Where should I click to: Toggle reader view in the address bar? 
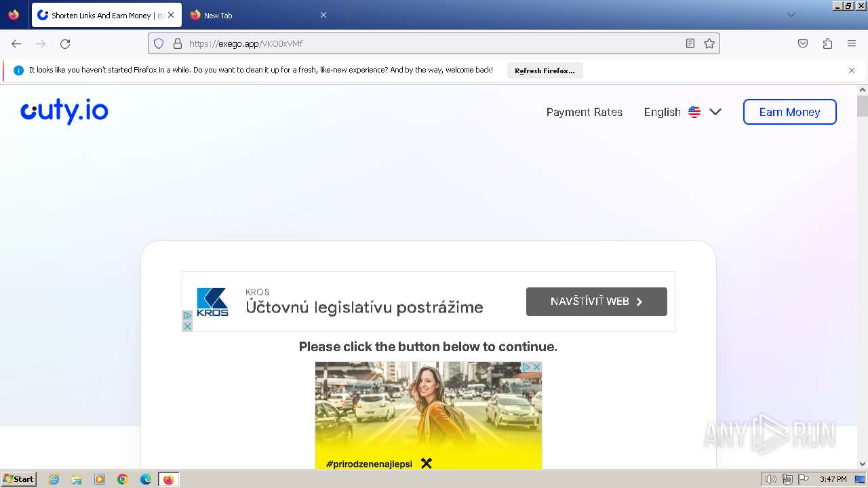pyautogui.click(x=690, y=43)
